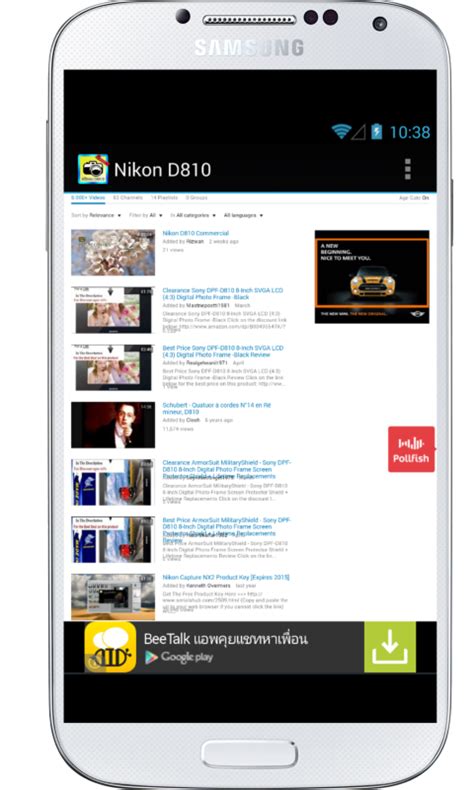The width and height of the screenshot is (474, 790).
Task: Switch to the Channels tab
Action: (127, 198)
